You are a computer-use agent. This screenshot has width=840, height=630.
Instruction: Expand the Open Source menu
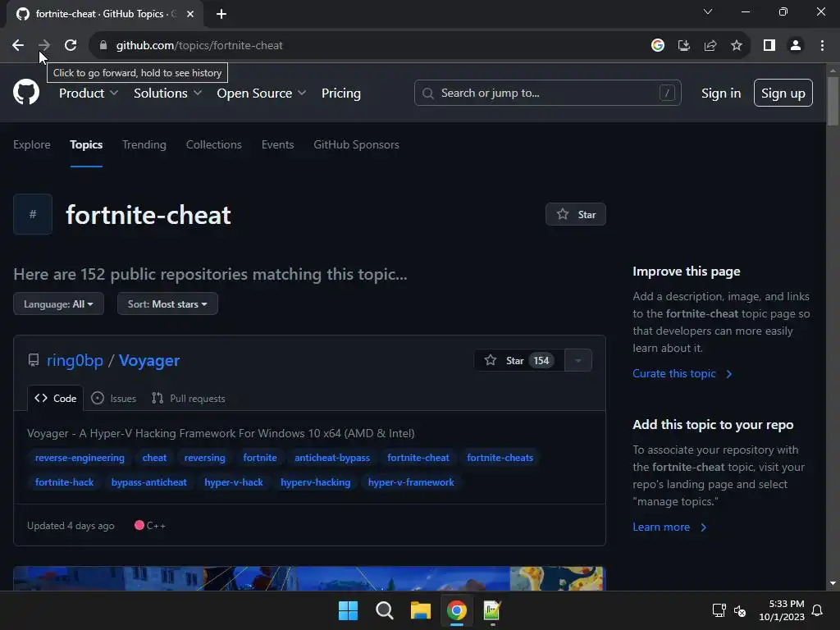262,94
